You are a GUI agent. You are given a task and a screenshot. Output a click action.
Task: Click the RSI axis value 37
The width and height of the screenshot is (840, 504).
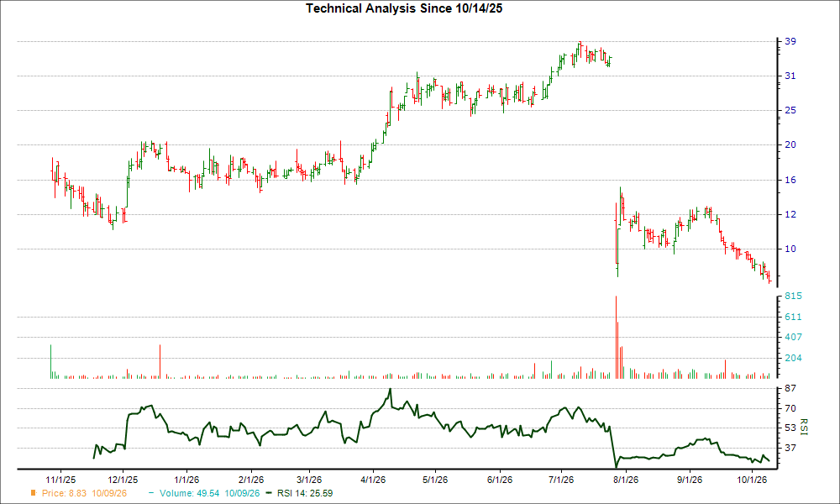(x=790, y=448)
